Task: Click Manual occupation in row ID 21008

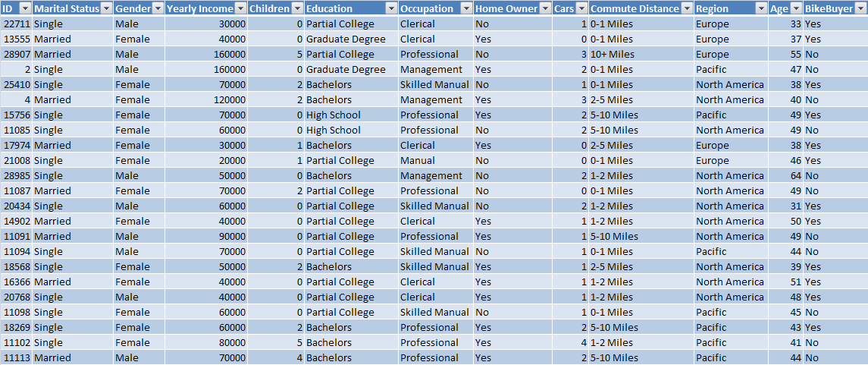Action: pyautogui.click(x=436, y=161)
